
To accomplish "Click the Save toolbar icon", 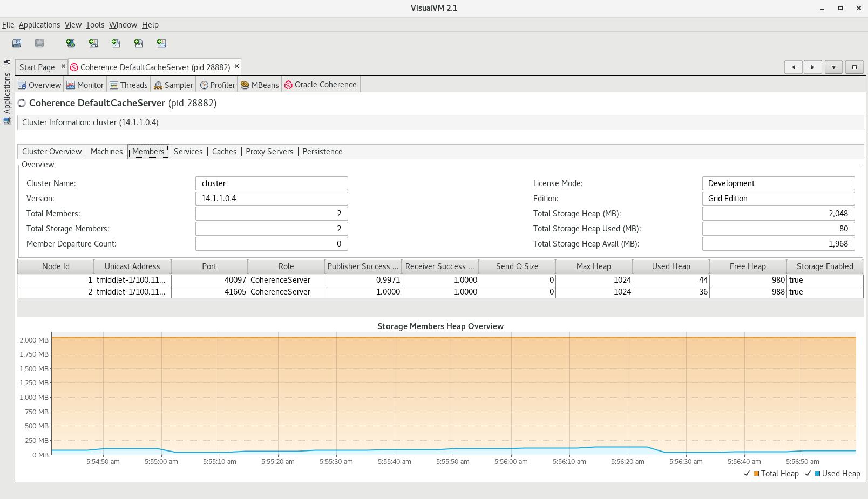I will [39, 44].
